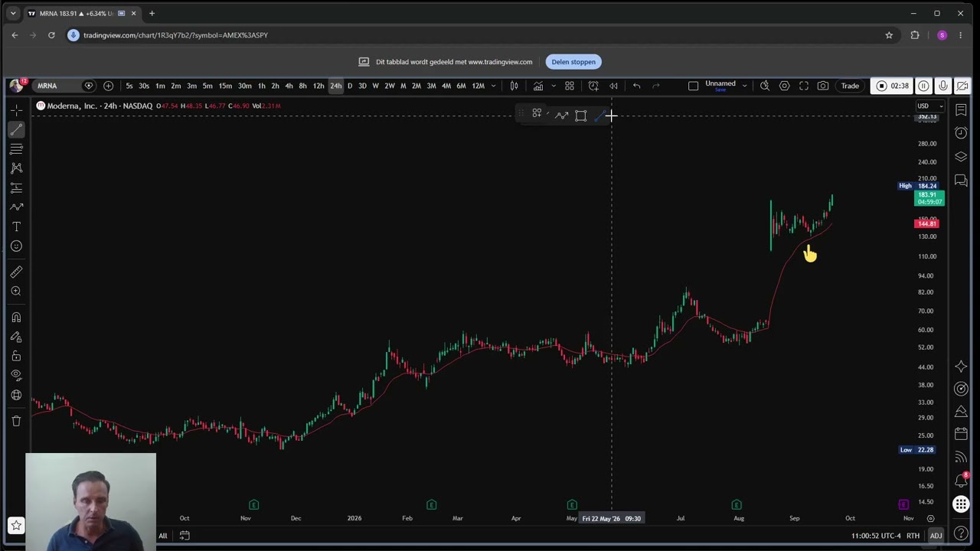Switch to the 1h timeframe
Screen dimensions: 980x551
coord(261,86)
